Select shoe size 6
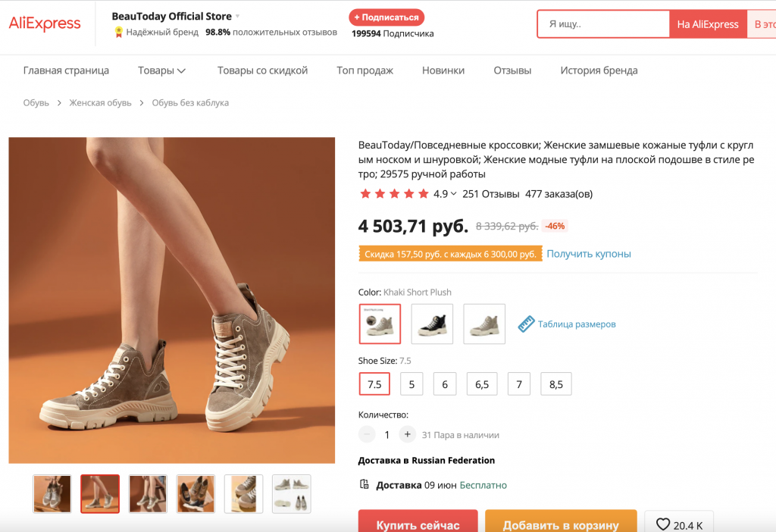 click(x=445, y=384)
